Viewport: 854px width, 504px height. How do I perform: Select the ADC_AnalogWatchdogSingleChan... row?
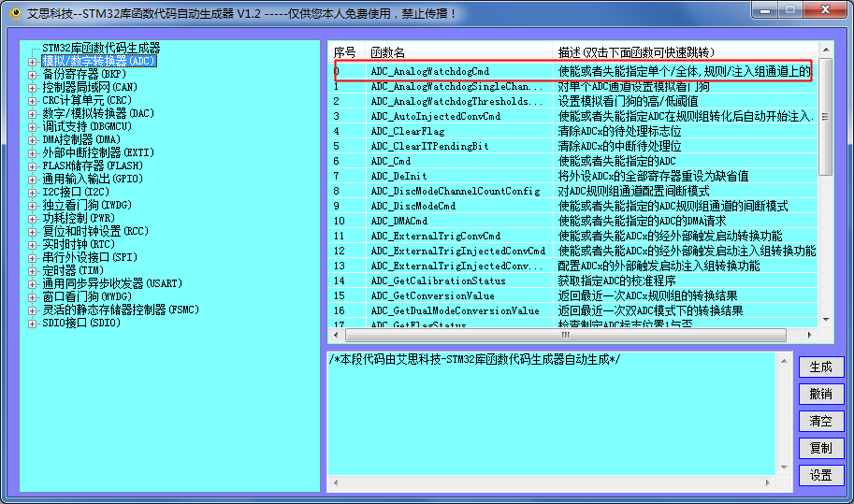pyautogui.click(x=573, y=87)
